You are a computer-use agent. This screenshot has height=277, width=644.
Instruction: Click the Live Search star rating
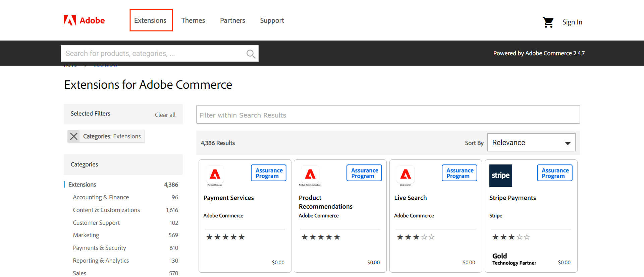[x=416, y=237]
